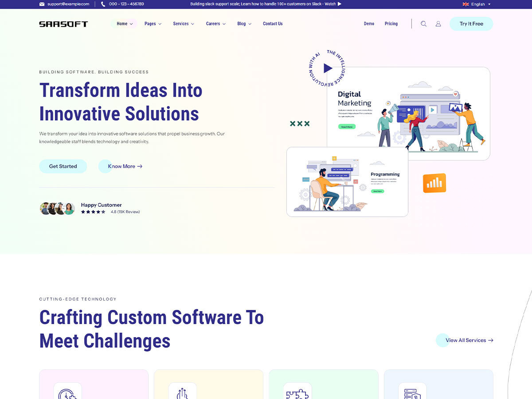The width and height of the screenshot is (532, 399).
Task: Click Transform Ideas Into Innovative Solutions heading
Action: pyautogui.click(x=121, y=102)
